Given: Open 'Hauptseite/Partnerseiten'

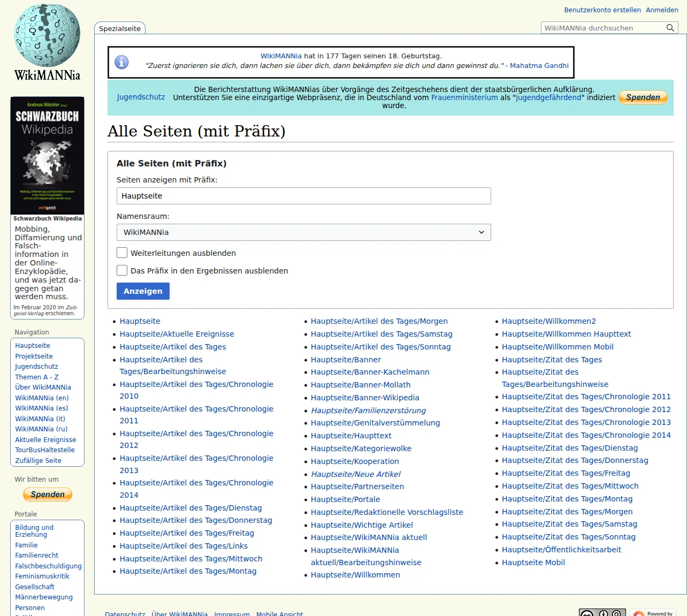Looking at the screenshot, I should click(357, 486).
